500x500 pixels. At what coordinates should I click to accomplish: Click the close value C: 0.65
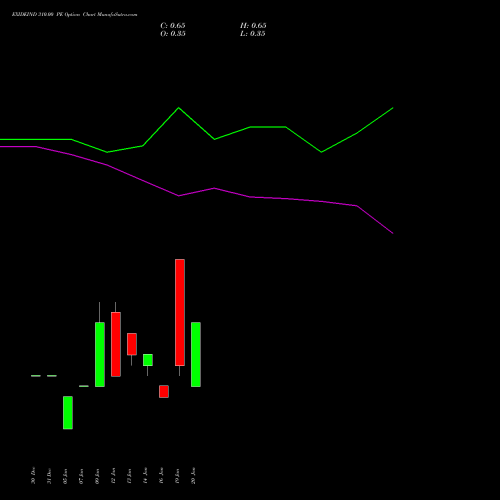(x=173, y=26)
